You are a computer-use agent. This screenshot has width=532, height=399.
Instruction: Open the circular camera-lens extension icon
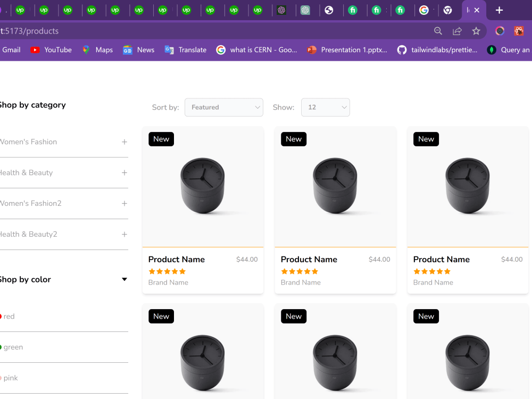(x=500, y=31)
